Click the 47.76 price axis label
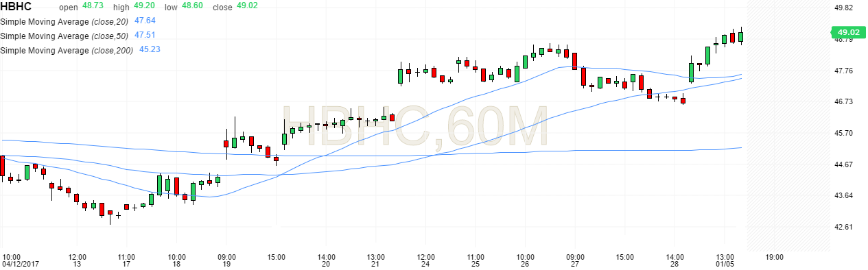The height and width of the screenshot is (270, 868). [843, 71]
